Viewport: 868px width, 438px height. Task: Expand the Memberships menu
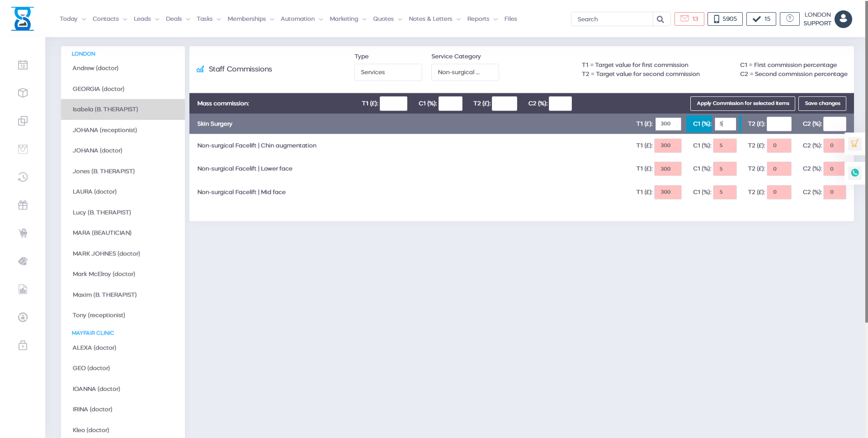[250, 19]
